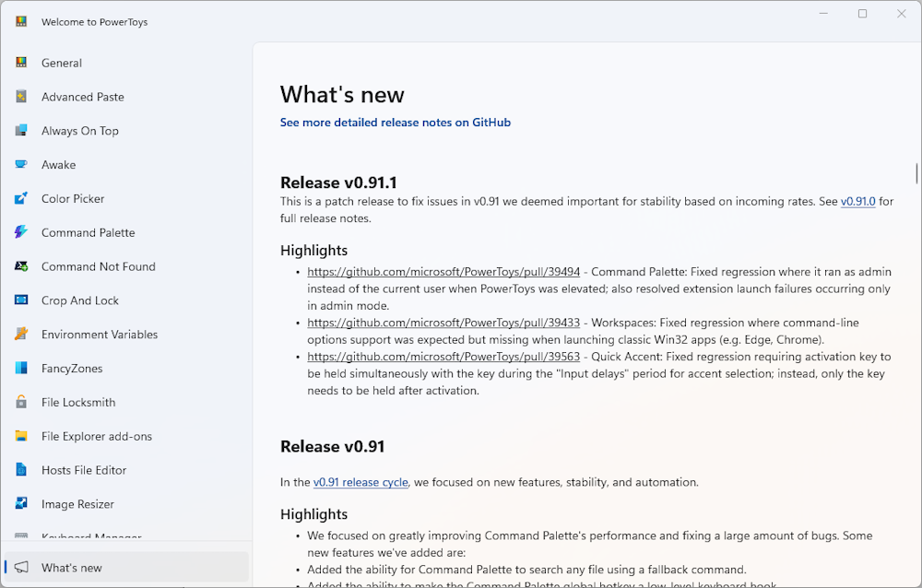
Task: Open pull request 39433 link
Action: coord(443,323)
